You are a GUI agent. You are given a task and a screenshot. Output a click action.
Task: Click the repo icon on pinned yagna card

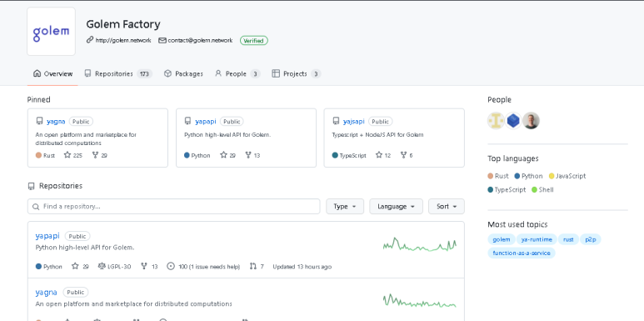click(39, 121)
